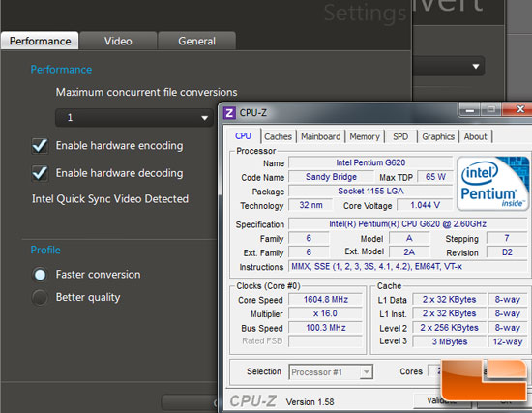Select Faster conversion profile
Image resolution: width=532 pixels, height=413 pixels.
coord(40,275)
